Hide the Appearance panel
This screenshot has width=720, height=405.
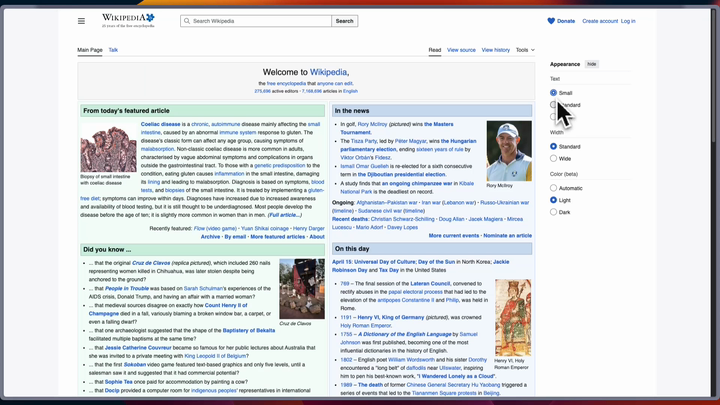591,64
